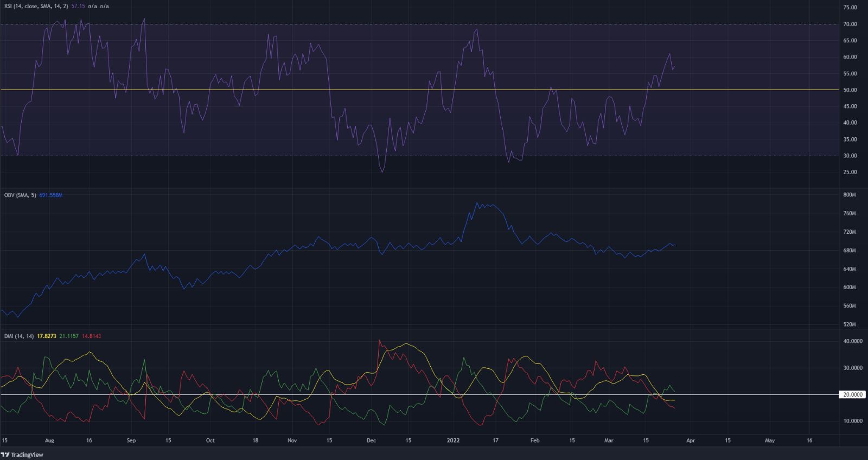Image resolution: width=868 pixels, height=460 pixels.
Task: Click the 30.00 level on RSI scale
Action: click(850, 156)
